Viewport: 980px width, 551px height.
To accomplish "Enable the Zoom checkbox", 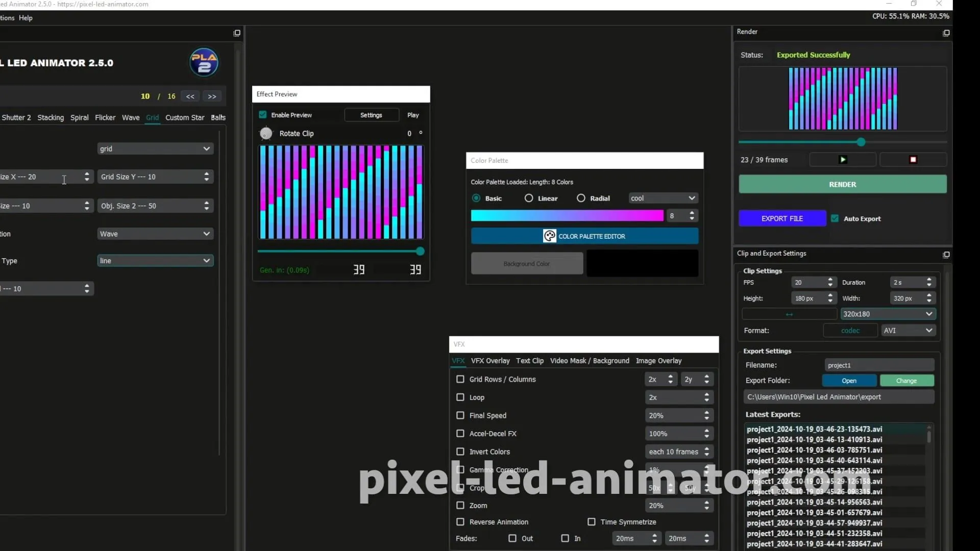I will click(x=460, y=505).
